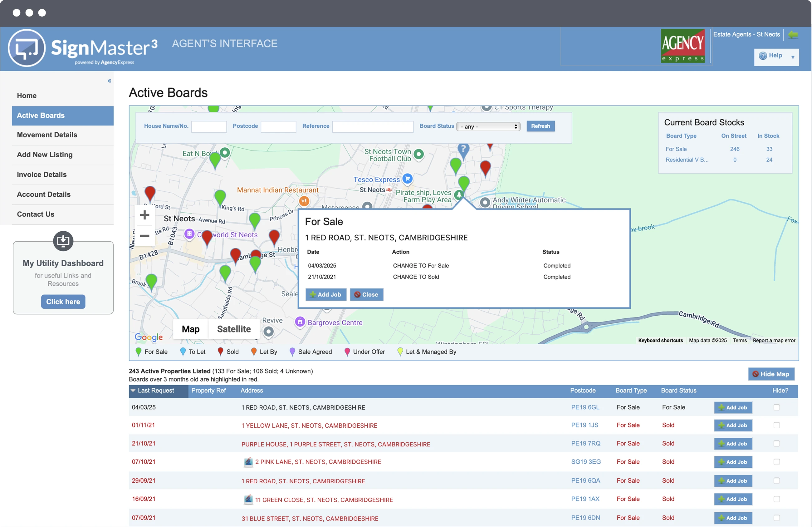This screenshot has width=812, height=527.
Task: Click the green back arrow near Estate Agents
Action: click(794, 34)
